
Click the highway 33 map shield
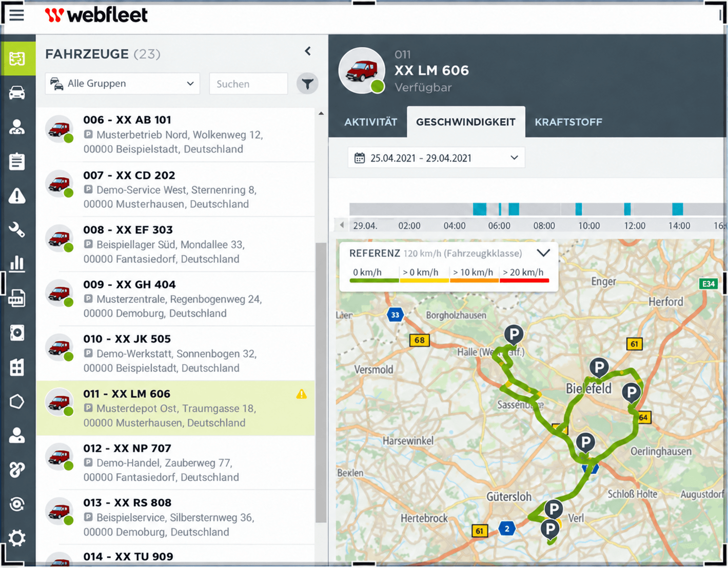coord(395,315)
